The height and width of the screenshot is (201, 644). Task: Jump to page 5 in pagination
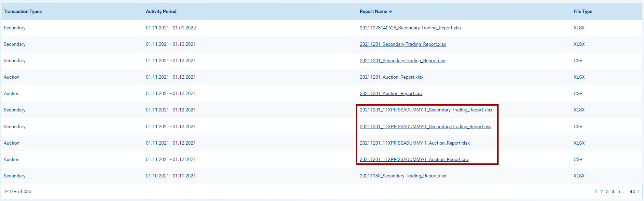[619, 191]
